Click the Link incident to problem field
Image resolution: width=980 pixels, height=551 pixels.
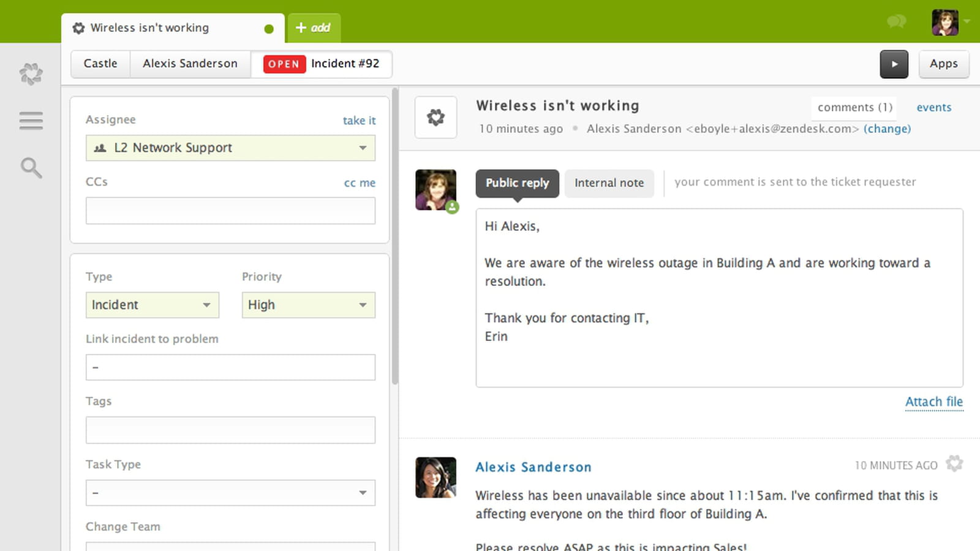click(230, 367)
